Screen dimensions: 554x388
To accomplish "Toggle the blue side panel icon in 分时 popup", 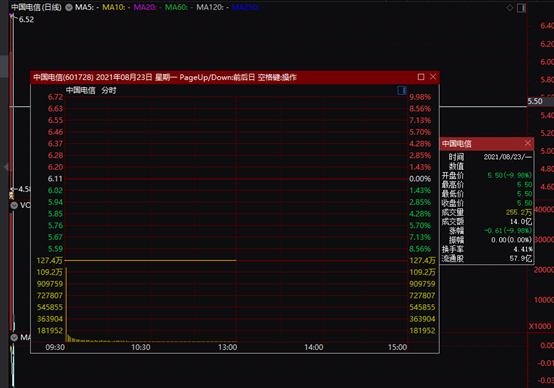I will point(402,90).
